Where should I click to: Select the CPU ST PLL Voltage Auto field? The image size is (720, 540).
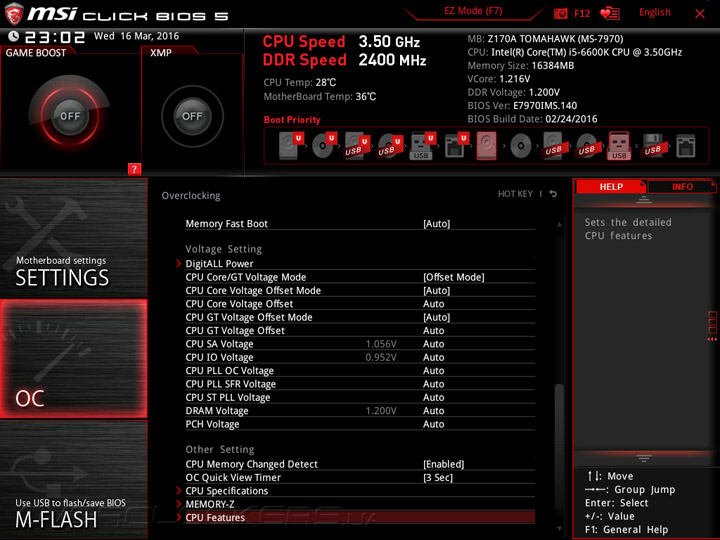click(433, 397)
